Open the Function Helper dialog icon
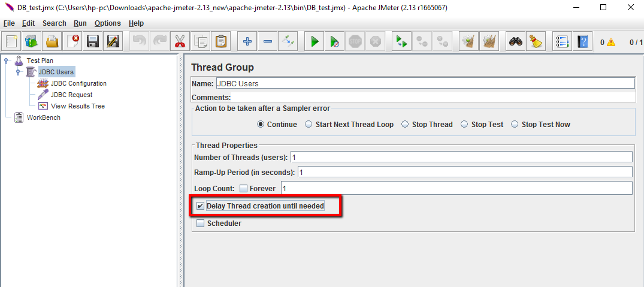Viewport: 644px width, 287px height. coord(563,41)
